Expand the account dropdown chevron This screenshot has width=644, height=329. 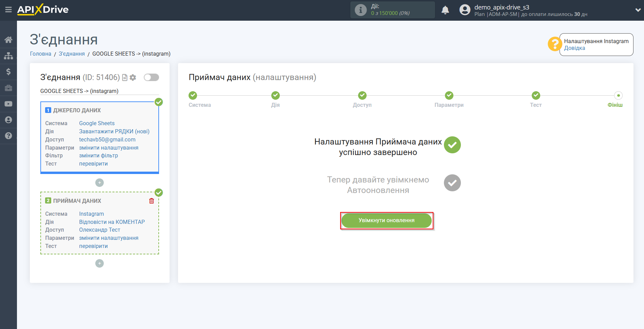click(638, 10)
